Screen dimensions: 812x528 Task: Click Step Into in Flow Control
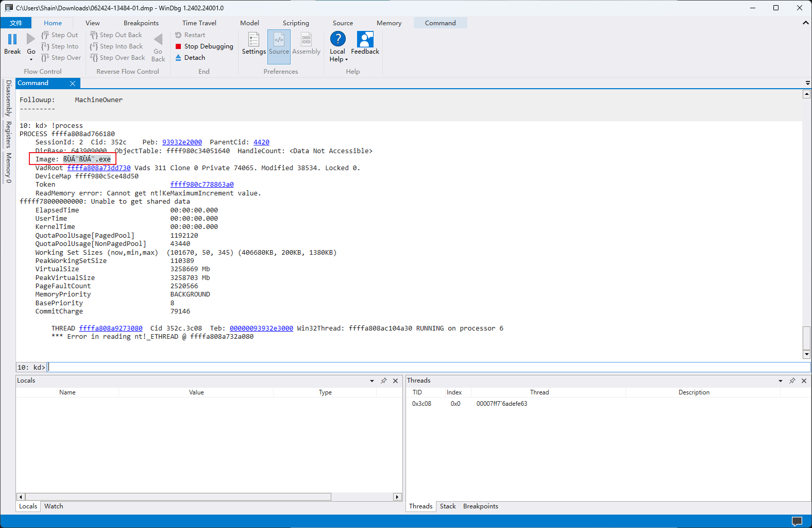(x=60, y=46)
